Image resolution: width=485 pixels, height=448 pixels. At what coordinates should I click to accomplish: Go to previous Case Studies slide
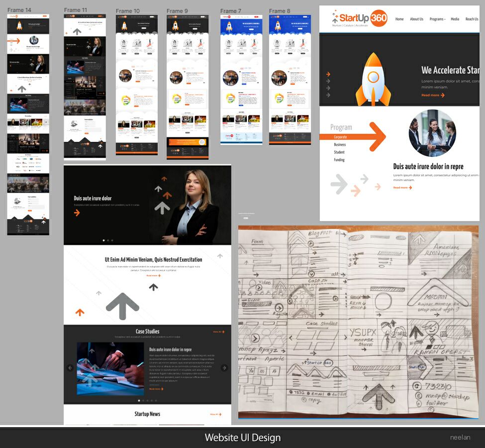click(x=70, y=368)
